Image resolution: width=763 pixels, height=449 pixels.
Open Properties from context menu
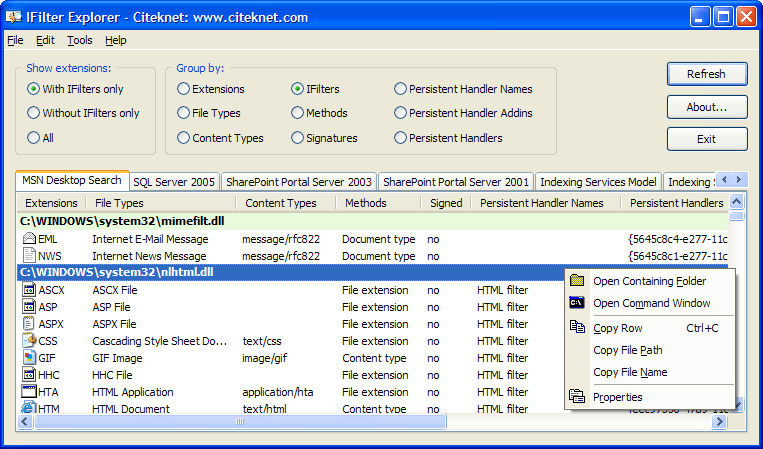click(650, 397)
